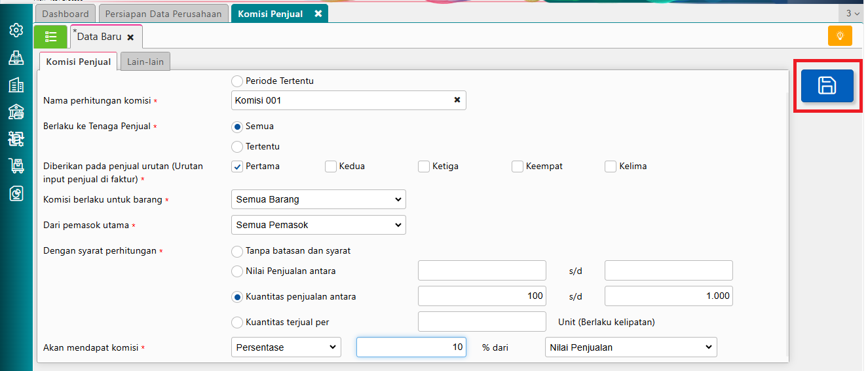
Task: Uncheck the Pertama checkbox
Action: (237, 166)
